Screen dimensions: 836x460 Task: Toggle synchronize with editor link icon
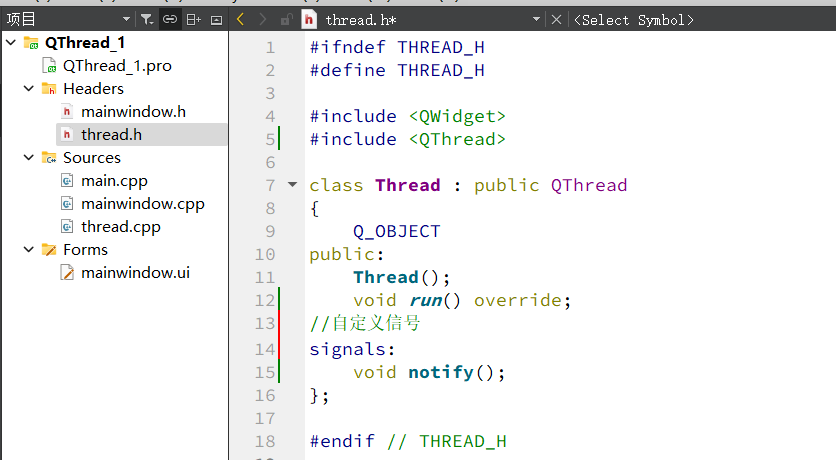click(170, 20)
